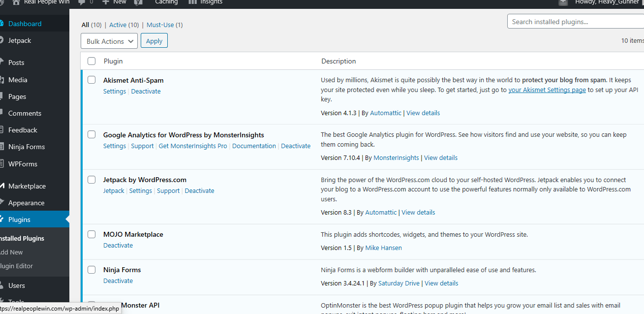Open the Caching admin bar item

click(166, 3)
